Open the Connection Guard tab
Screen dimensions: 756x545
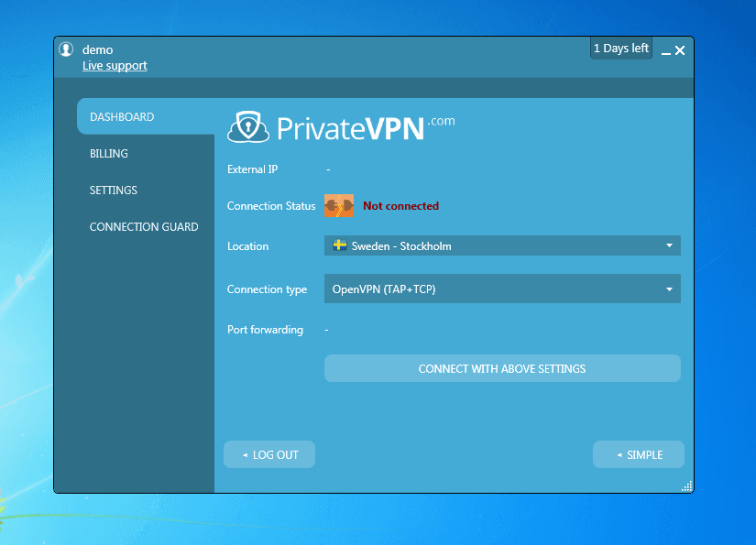pyautogui.click(x=144, y=227)
